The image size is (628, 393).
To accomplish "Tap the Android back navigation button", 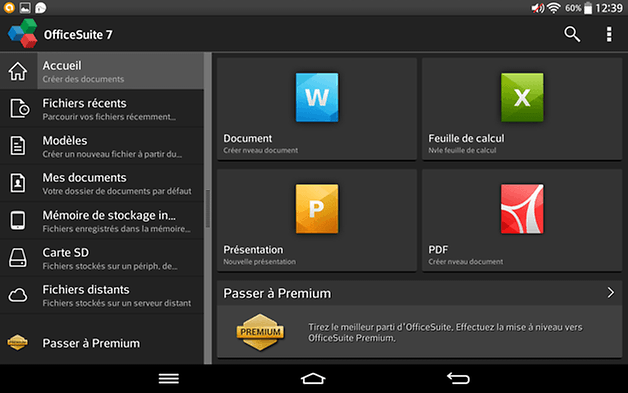I will click(458, 378).
